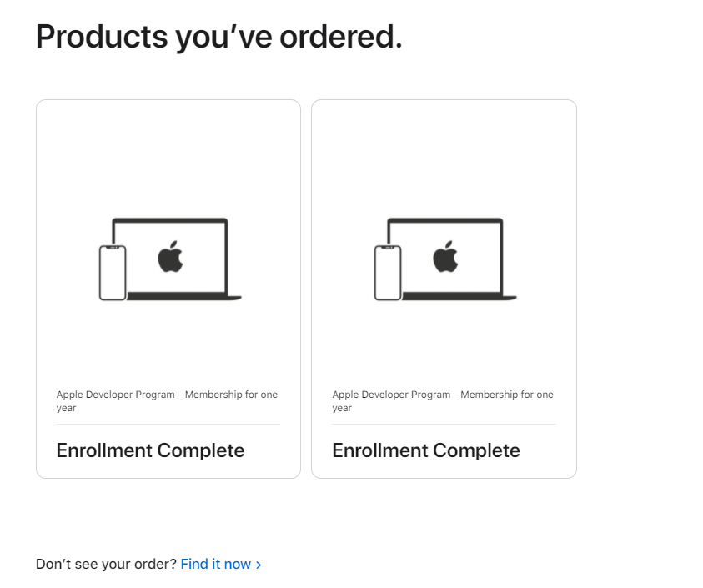703x588 pixels.
Task: Select the first Apple Developer Program membership title
Action: (167, 400)
